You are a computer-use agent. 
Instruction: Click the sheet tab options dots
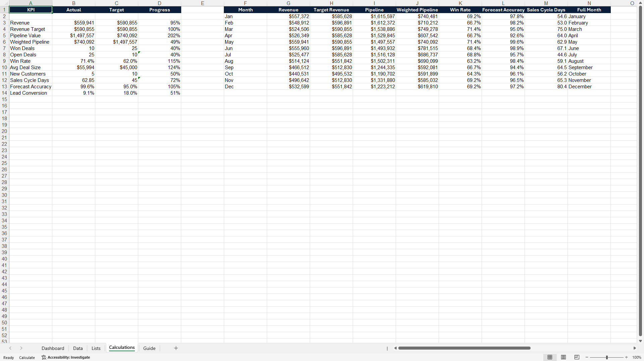point(387,349)
